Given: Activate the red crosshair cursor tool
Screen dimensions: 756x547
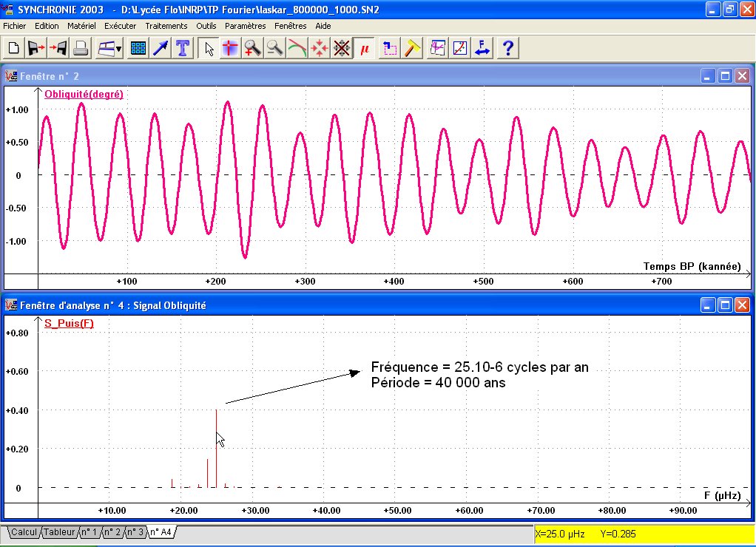Looking at the screenshot, I should tap(231, 49).
